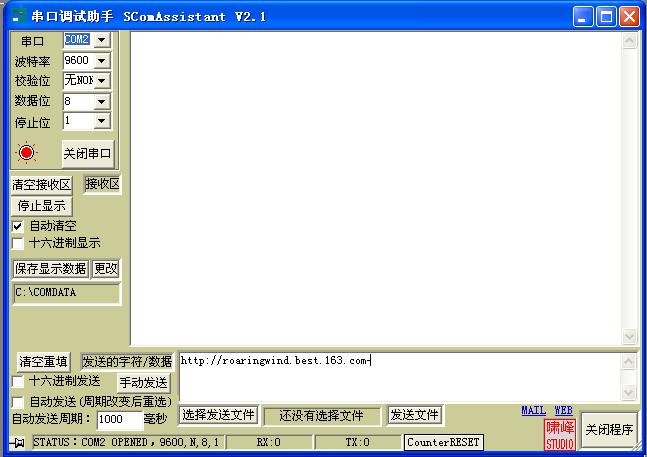647x457 pixels.
Task: Click 清空接收区 to clear receive area
Action: coord(42,185)
